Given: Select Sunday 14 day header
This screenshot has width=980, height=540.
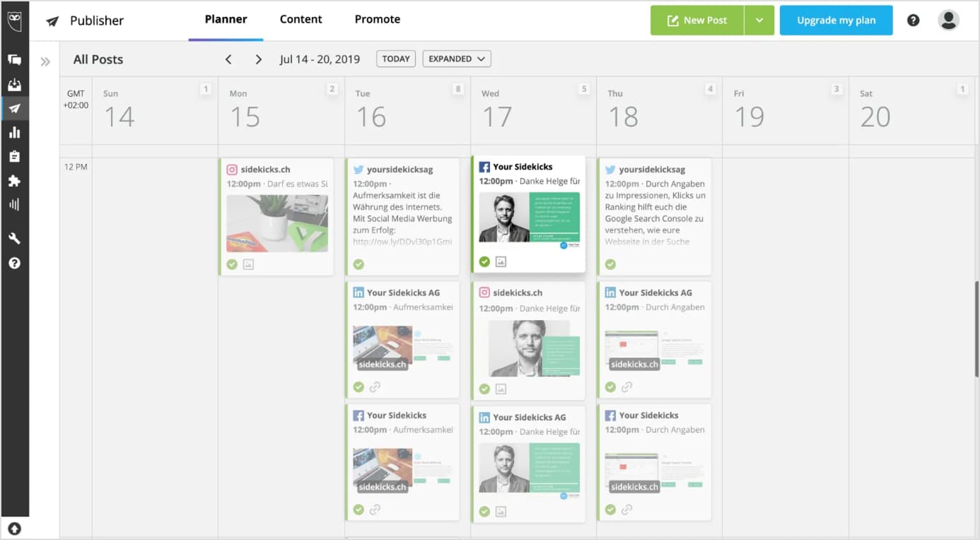Looking at the screenshot, I should [x=155, y=110].
